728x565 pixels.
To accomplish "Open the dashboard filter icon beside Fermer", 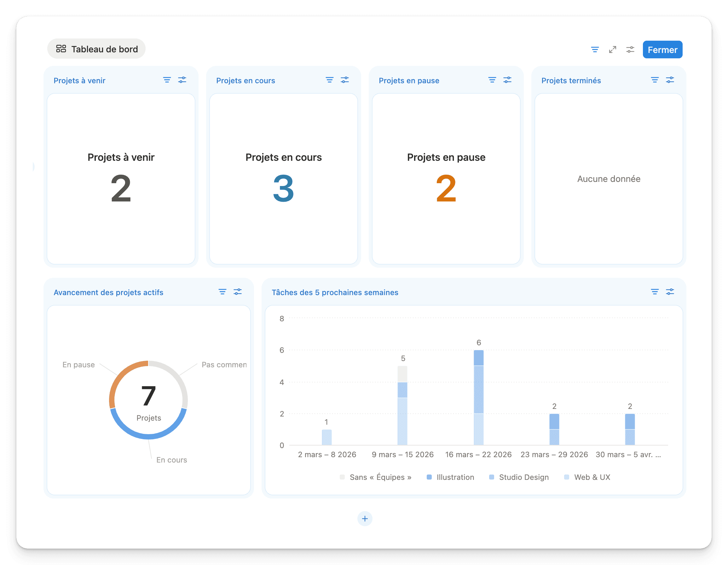I will [x=595, y=50].
